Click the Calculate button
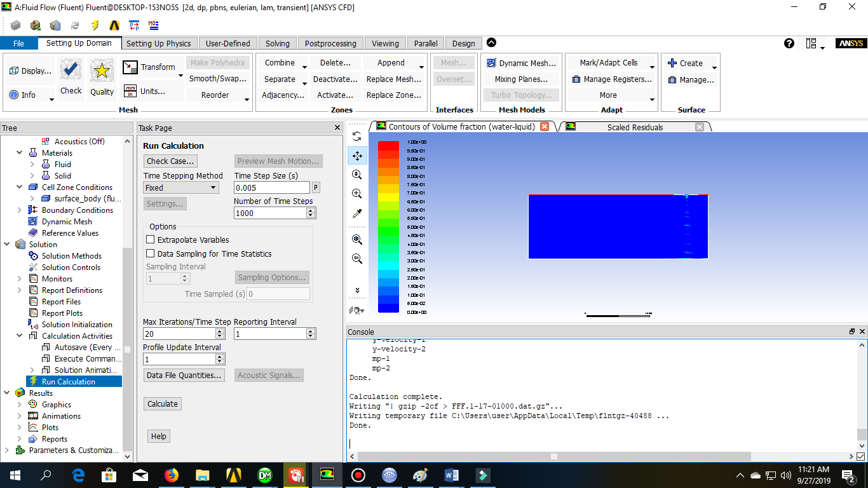The width and height of the screenshot is (868, 488). pyautogui.click(x=163, y=403)
